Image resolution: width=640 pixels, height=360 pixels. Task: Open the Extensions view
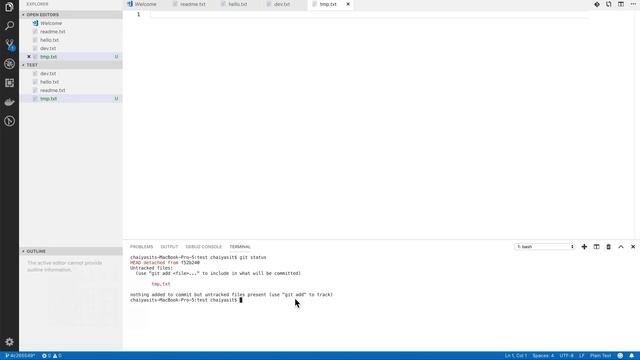(x=9, y=83)
